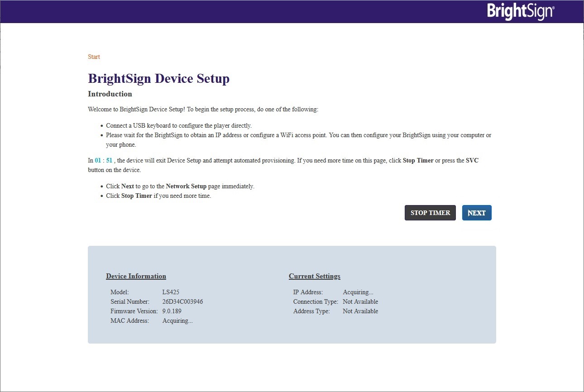Click the Current Settings heading
The image size is (584, 392).
tap(315, 276)
